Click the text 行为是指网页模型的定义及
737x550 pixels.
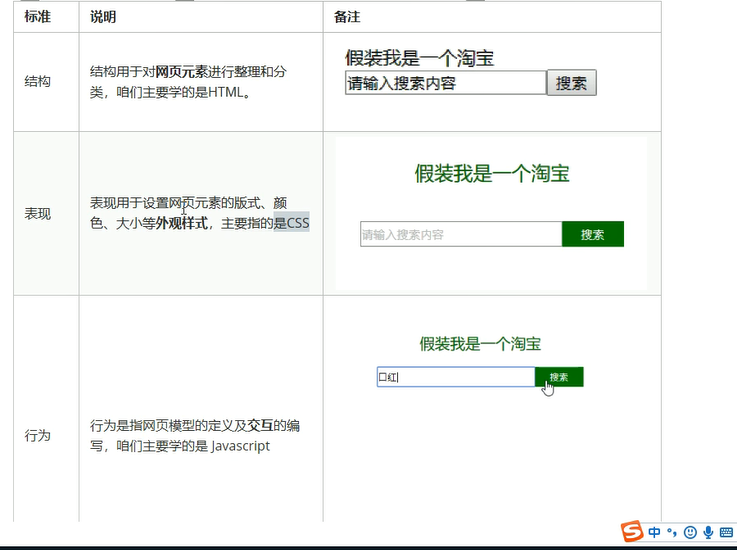click(168, 425)
